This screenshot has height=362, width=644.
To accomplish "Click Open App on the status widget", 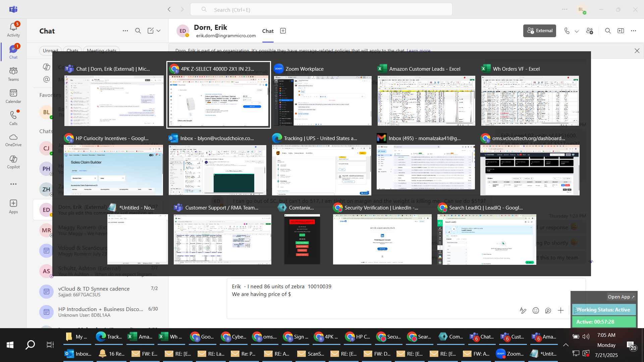I will point(621,297).
